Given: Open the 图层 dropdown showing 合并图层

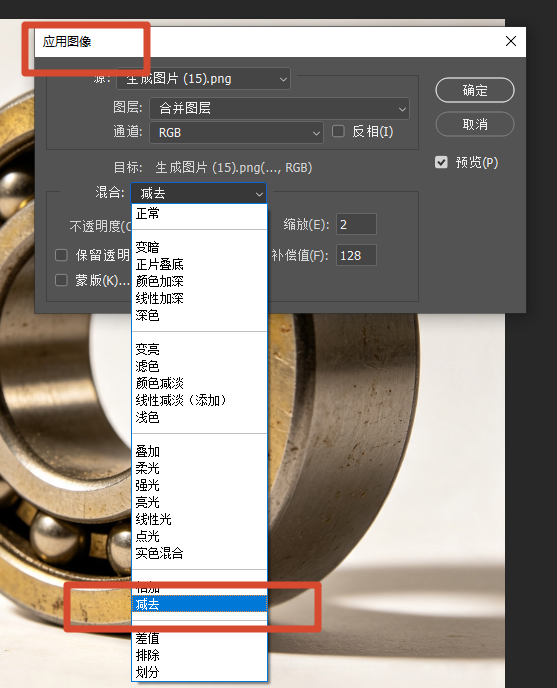Looking at the screenshot, I should (x=280, y=108).
